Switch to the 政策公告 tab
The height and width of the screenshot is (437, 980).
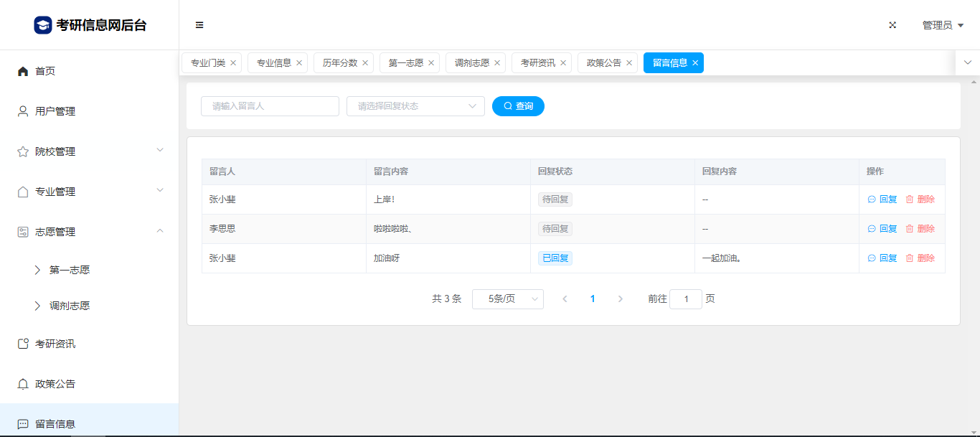tap(603, 63)
